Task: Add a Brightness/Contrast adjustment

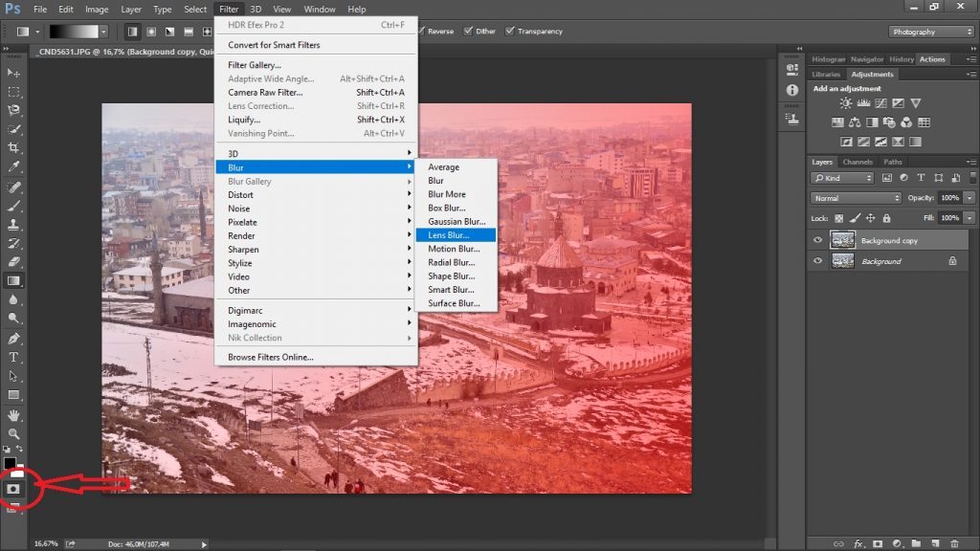Action: 846,103
